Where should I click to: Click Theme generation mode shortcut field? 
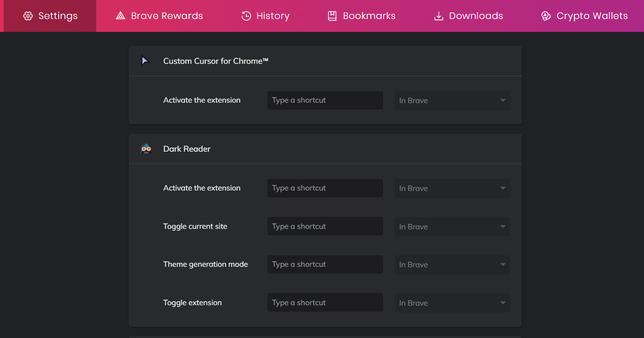point(325,264)
